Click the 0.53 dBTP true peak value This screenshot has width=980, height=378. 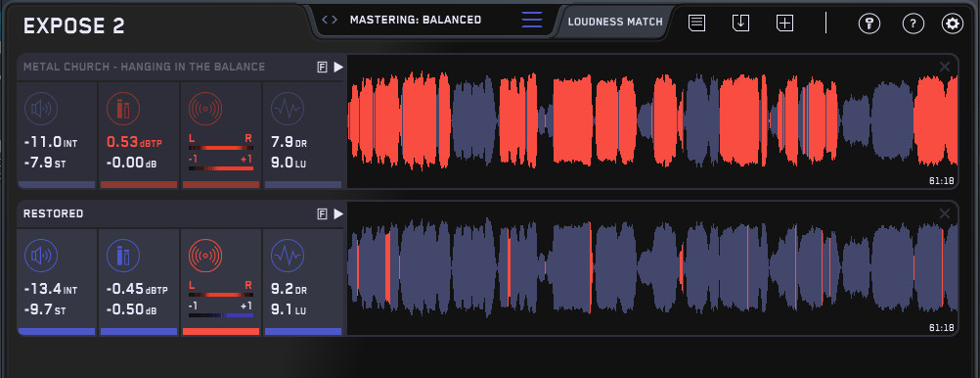(x=134, y=143)
